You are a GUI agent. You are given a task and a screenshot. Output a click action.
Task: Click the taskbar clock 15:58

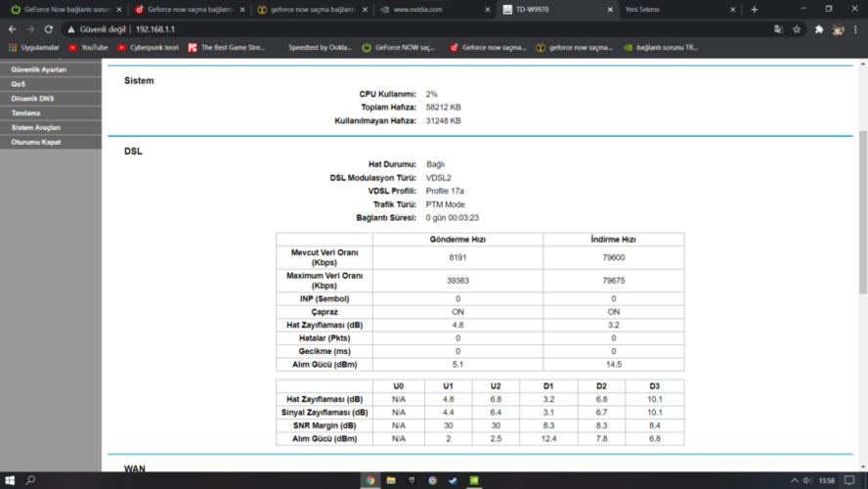click(x=827, y=480)
